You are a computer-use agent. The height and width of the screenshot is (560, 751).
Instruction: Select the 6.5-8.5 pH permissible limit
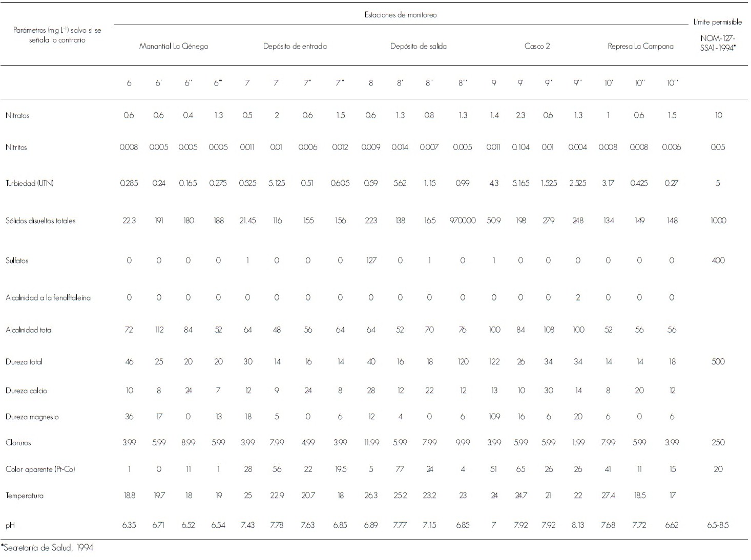point(718,525)
